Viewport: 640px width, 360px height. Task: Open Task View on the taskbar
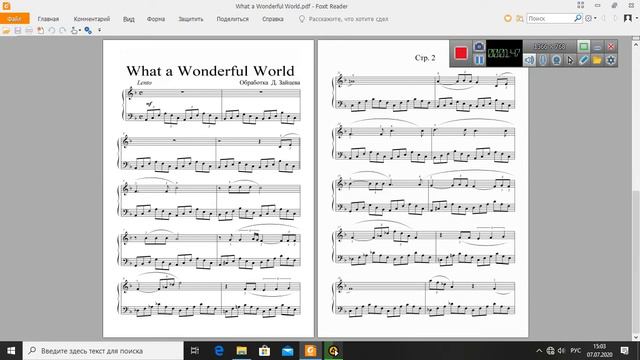coord(195,351)
